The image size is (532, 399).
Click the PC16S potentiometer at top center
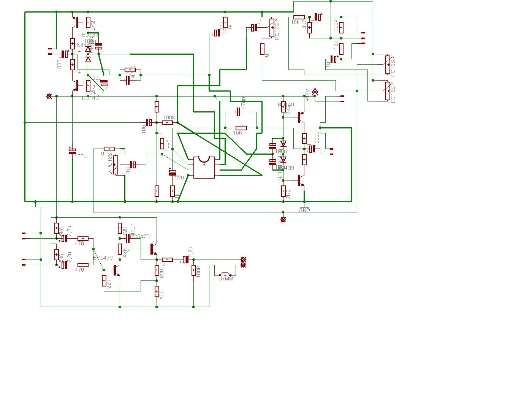[x=272, y=28]
